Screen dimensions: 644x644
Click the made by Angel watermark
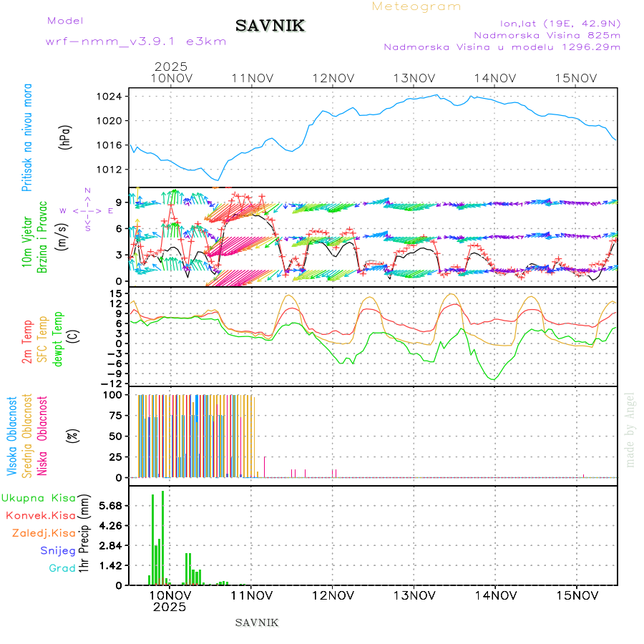click(x=630, y=429)
